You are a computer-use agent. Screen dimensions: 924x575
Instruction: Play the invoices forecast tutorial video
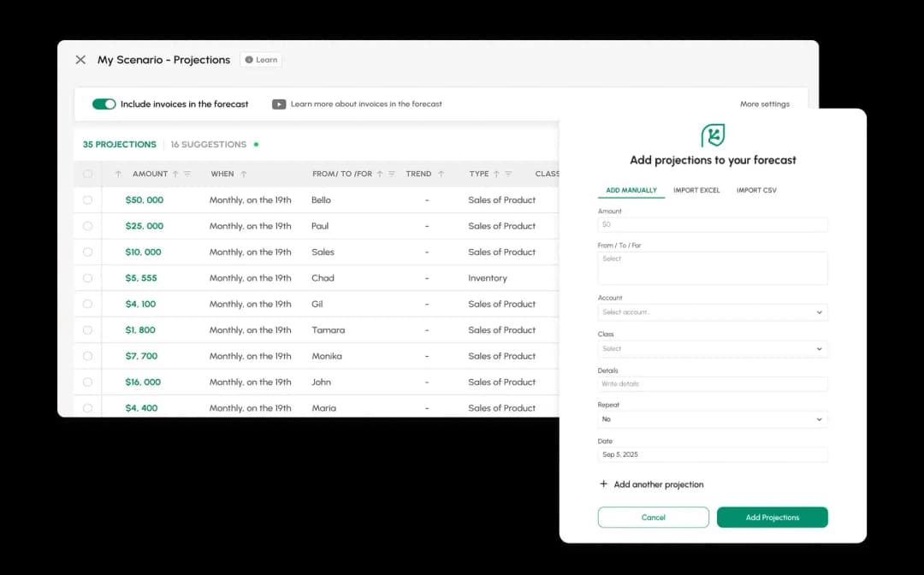[280, 104]
